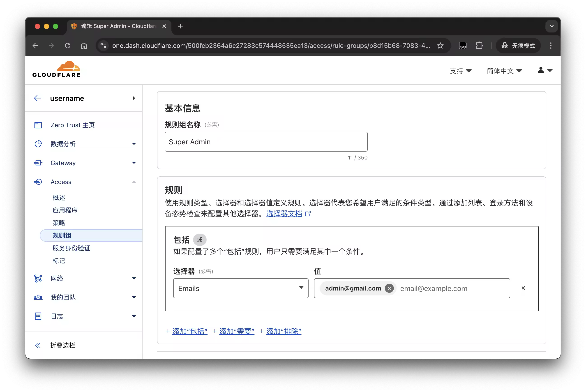Open the 简体中文 language dropdown
Viewport: 586px width, 392px height.
pos(504,71)
